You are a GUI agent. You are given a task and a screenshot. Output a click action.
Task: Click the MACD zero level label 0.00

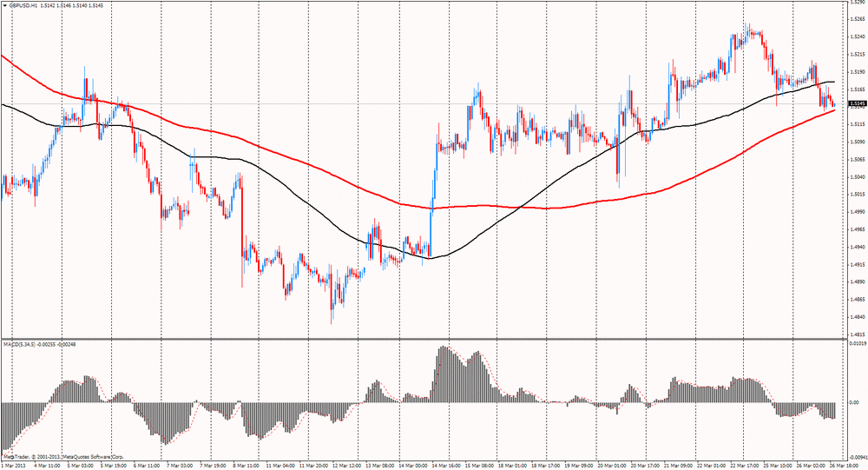[854, 402]
